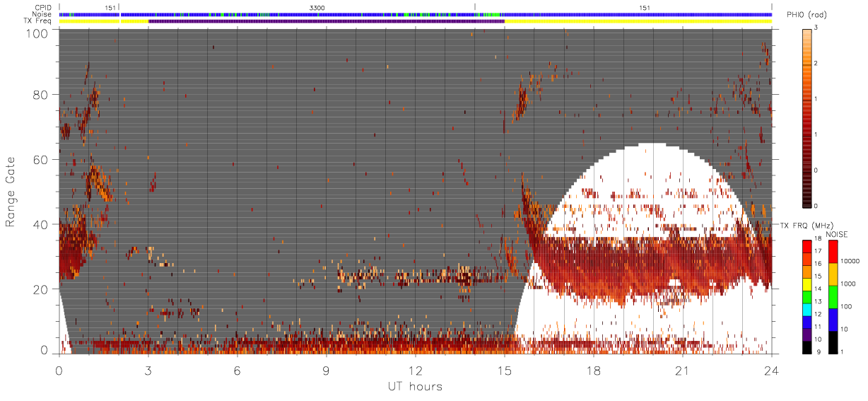Click the Noise row label above the plot
Viewport: 868px width, 401px height.
(x=43, y=14)
